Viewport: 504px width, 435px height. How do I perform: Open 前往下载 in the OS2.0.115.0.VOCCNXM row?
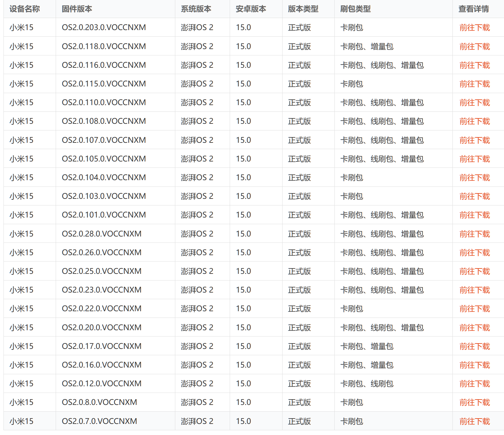[x=474, y=84]
